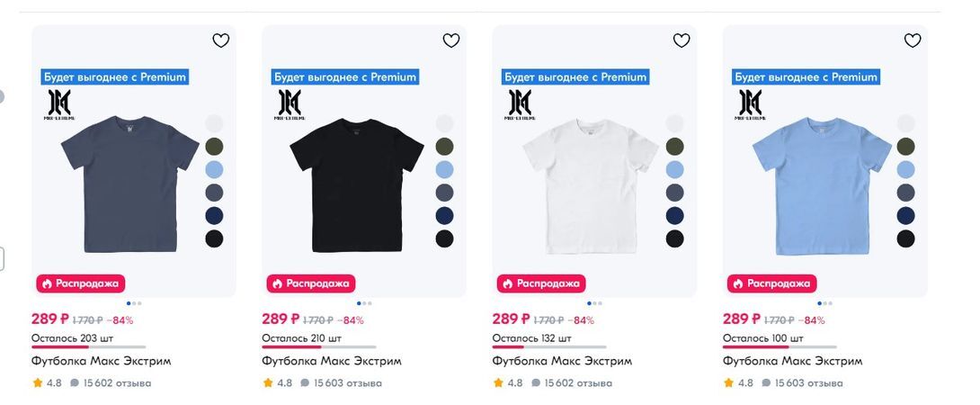Select the olive green swatch on the first card
980x405 pixels.
[214, 146]
